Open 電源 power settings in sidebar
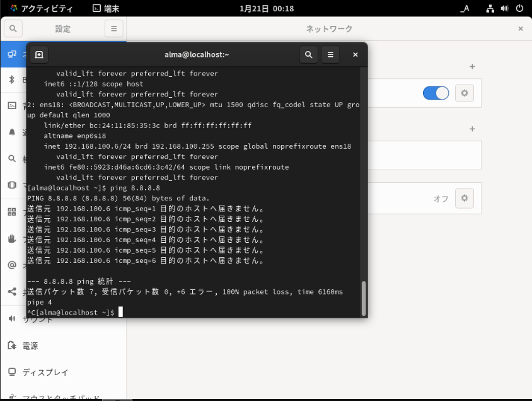This screenshot has width=532, height=401. (x=63, y=346)
